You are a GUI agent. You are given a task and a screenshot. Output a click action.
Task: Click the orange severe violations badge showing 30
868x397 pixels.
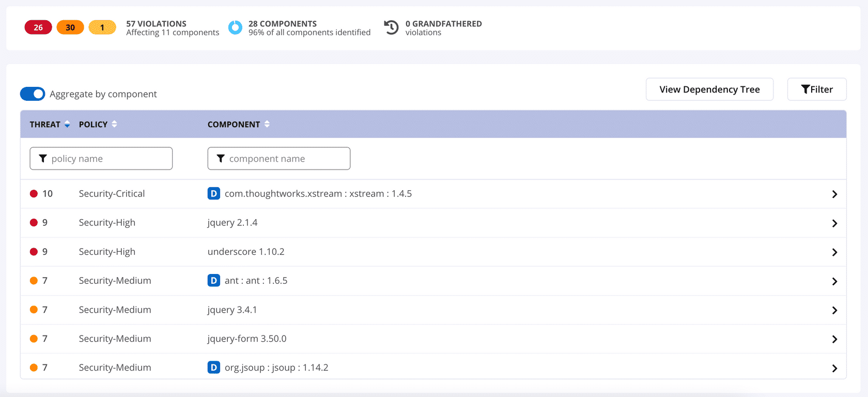(x=70, y=27)
